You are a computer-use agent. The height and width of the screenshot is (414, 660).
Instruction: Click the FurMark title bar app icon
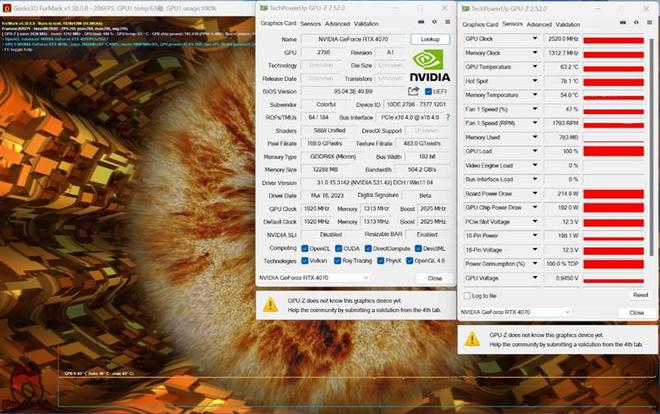point(6,8)
